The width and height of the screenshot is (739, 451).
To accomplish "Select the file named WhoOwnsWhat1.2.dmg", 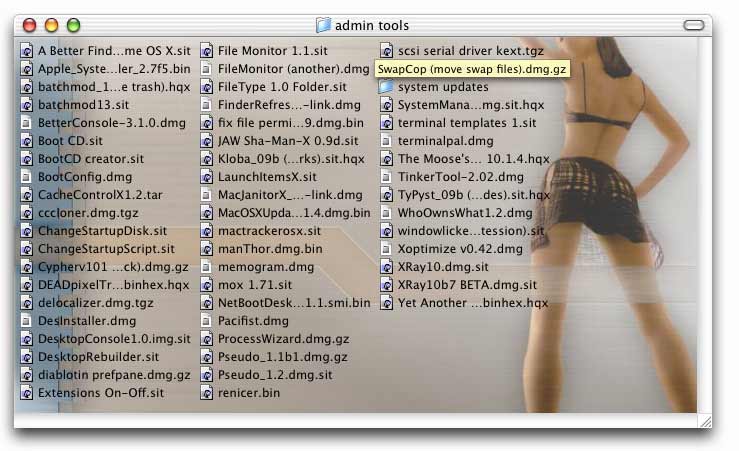I will 465,213.
